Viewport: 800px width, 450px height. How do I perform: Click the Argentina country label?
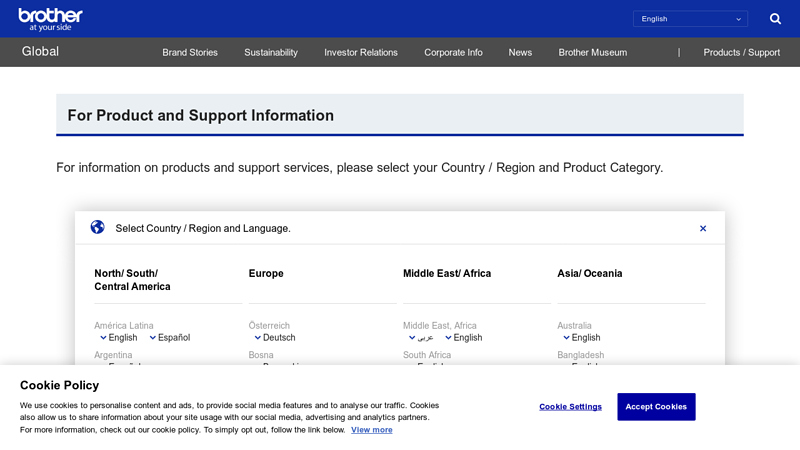click(x=113, y=355)
